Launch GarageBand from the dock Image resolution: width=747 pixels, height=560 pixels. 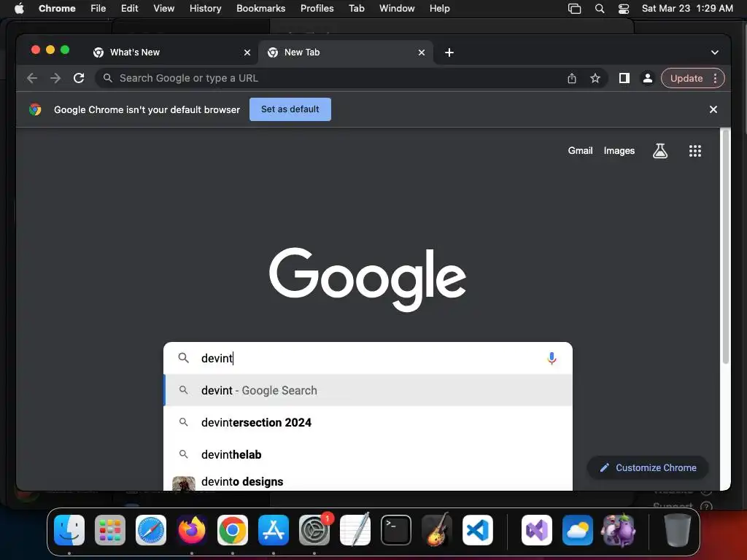pyautogui.click(x=437, y=530)
